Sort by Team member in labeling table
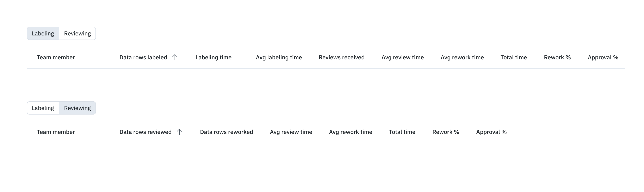Viewport: 644px width, 192px height. click(x=56, y=57)
